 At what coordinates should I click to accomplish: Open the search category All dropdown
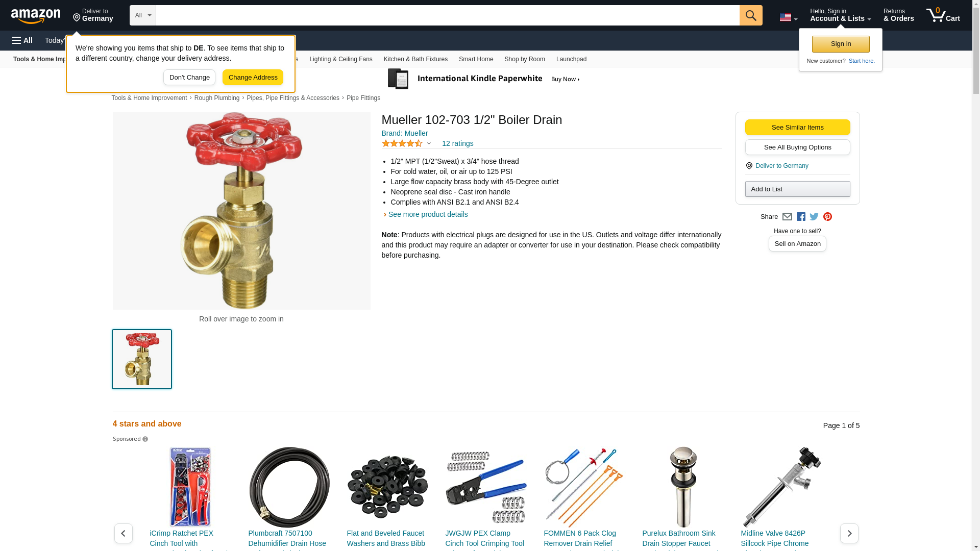click(x=142, y=15)
